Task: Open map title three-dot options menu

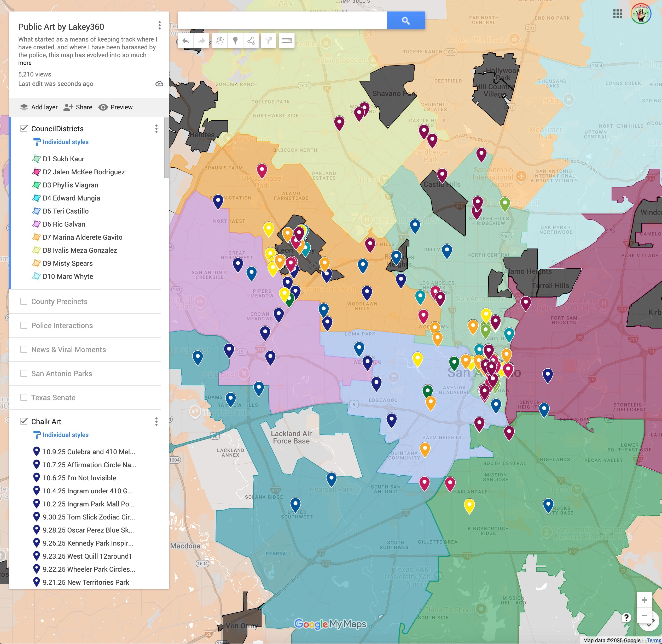Action: pos(159,25)
